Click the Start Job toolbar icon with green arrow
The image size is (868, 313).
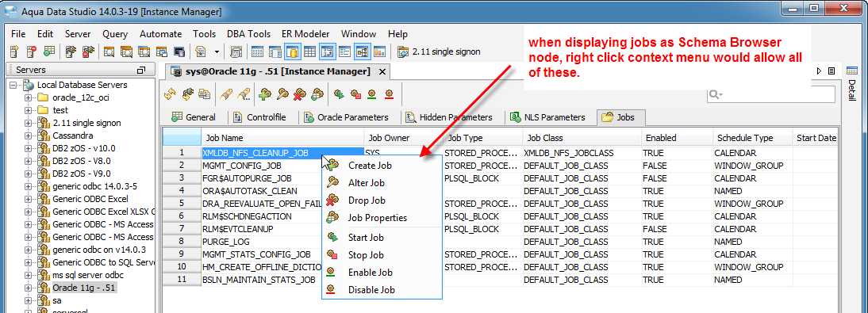pyautogui.click(x=339, y=94)
